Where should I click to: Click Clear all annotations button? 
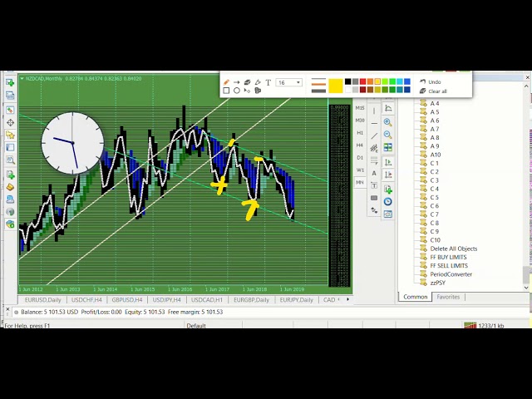436,91
